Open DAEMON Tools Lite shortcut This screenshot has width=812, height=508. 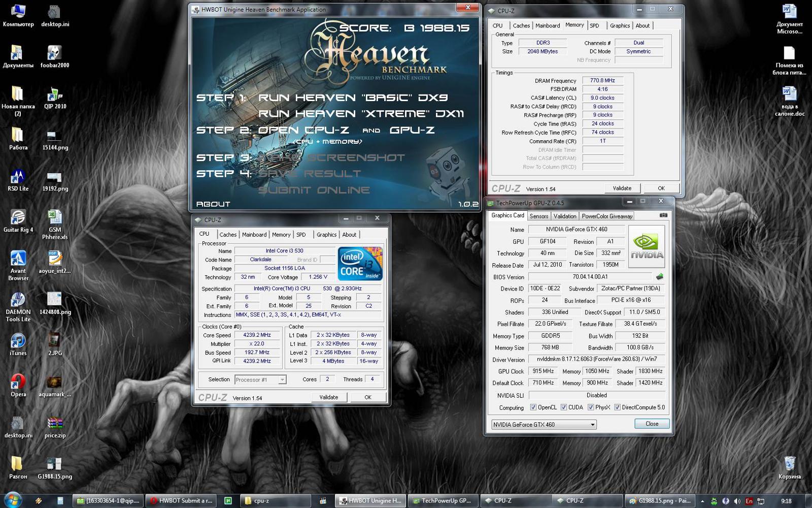pos(18,306)
